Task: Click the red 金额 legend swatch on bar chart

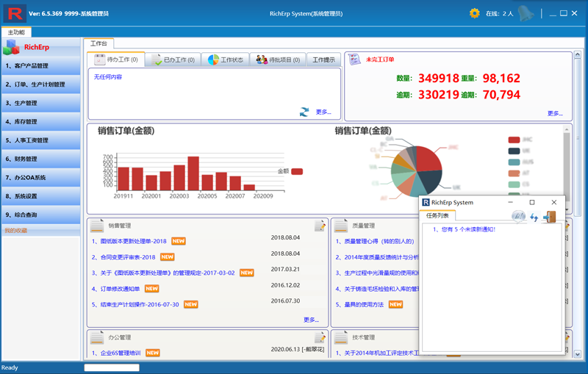Action: (x=297, y=171)
